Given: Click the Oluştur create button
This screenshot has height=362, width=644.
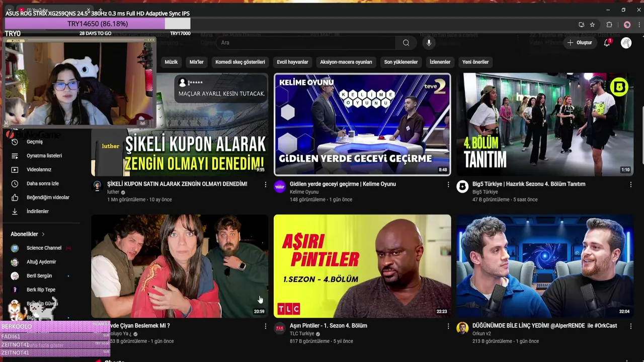Looking at the screenshot, I should [x=580, y=43].
